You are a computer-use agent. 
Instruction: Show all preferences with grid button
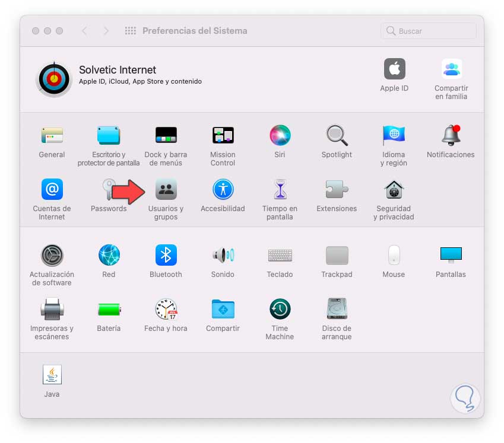tap(130, 31)
